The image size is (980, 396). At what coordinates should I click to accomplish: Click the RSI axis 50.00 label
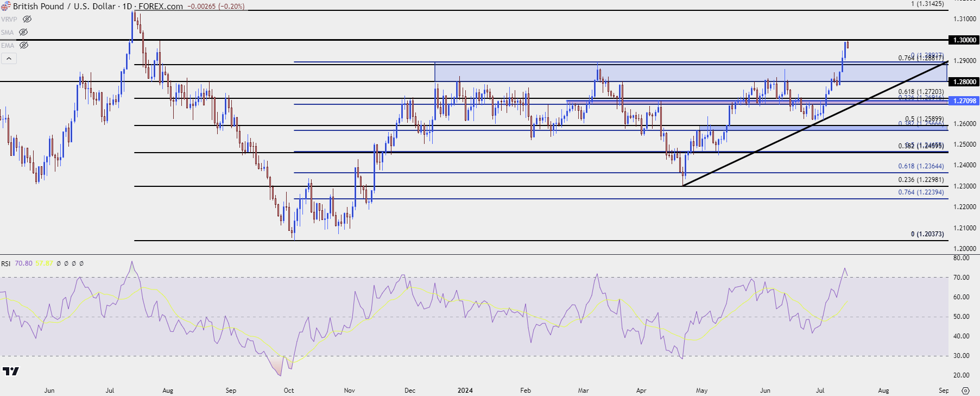962,317
